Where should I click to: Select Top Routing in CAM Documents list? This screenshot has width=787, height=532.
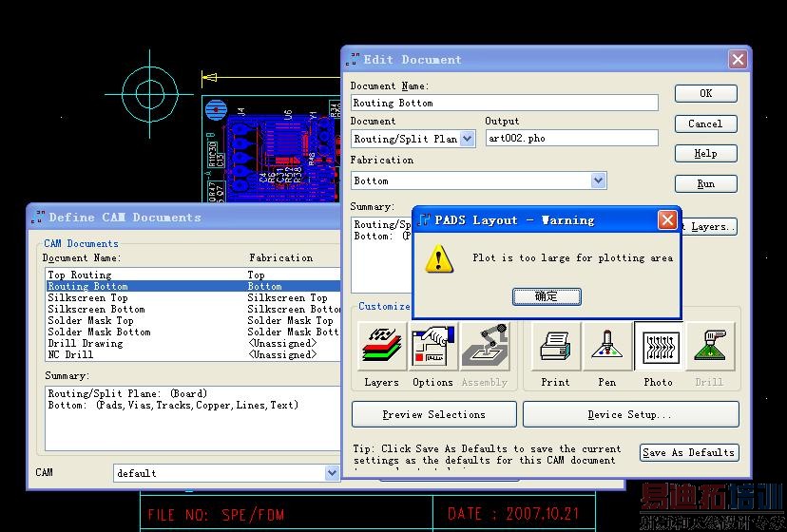[193, 275]
